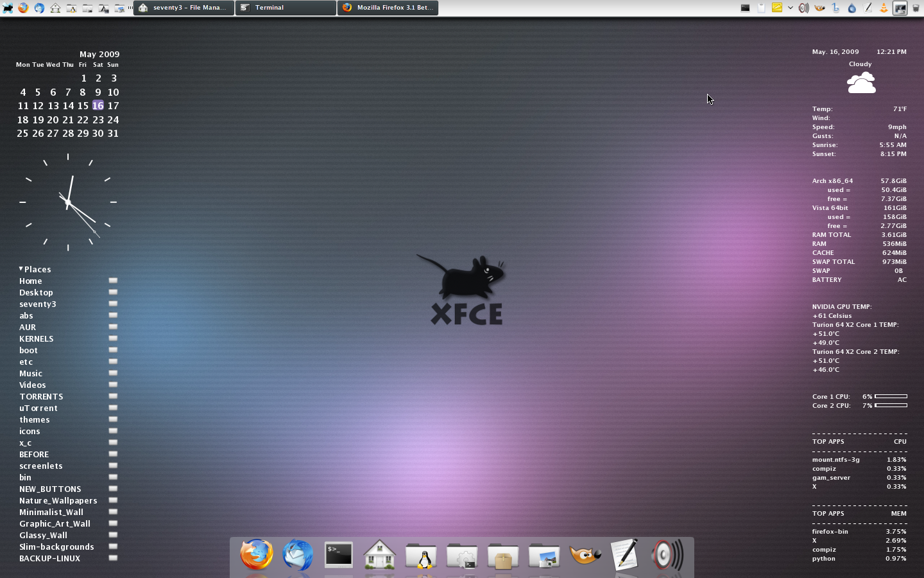Image resolution: width=924 pixels, height=578 pixels.
Task: Open the Desktop entry under Places
Action: 36,292
